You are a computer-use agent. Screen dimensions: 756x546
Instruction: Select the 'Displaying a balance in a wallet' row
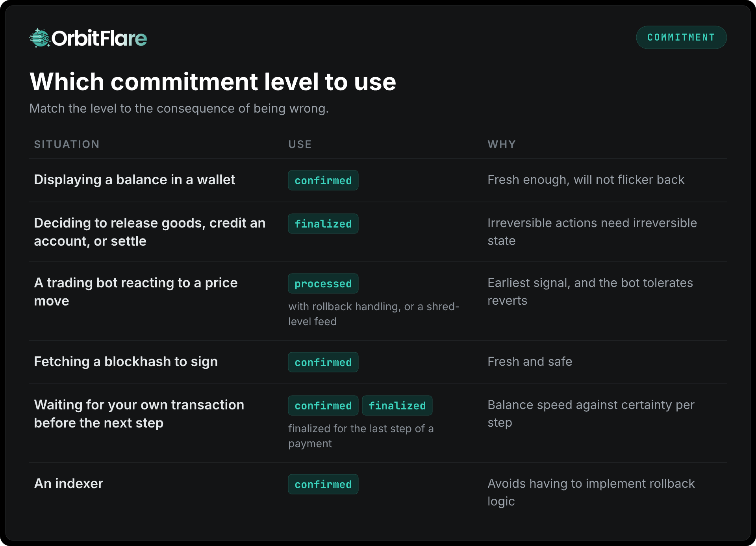point(378,180)
